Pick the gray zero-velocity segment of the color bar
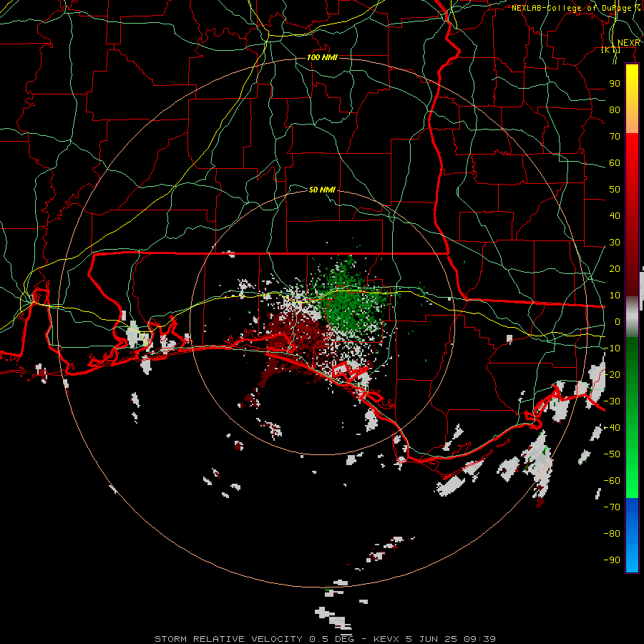This screenshot has width=644, height=644. click(632, 317)
